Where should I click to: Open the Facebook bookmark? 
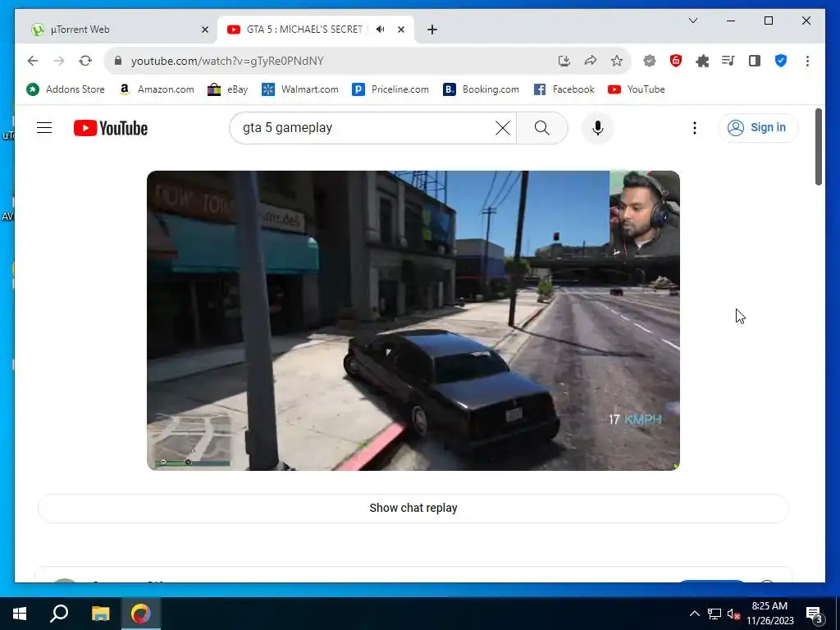click(x=564, y=89)
